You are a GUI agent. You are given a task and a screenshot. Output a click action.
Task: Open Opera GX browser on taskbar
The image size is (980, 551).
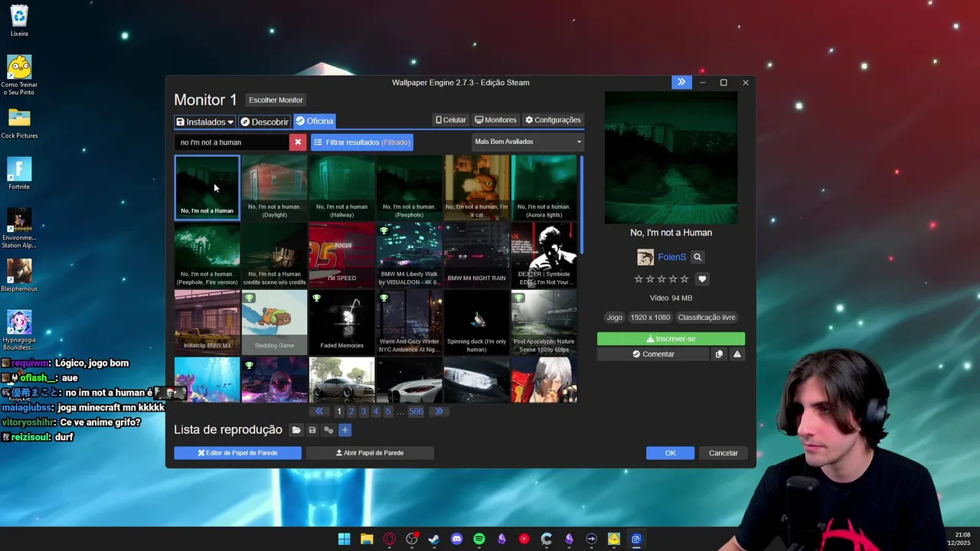(x=390, y=539)
